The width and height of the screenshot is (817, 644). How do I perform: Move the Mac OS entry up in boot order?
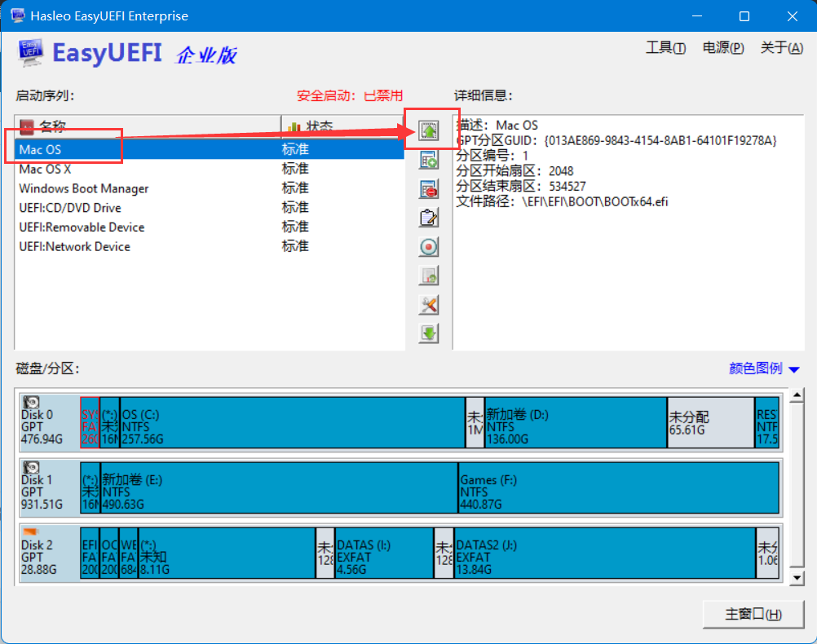[428, 130]
